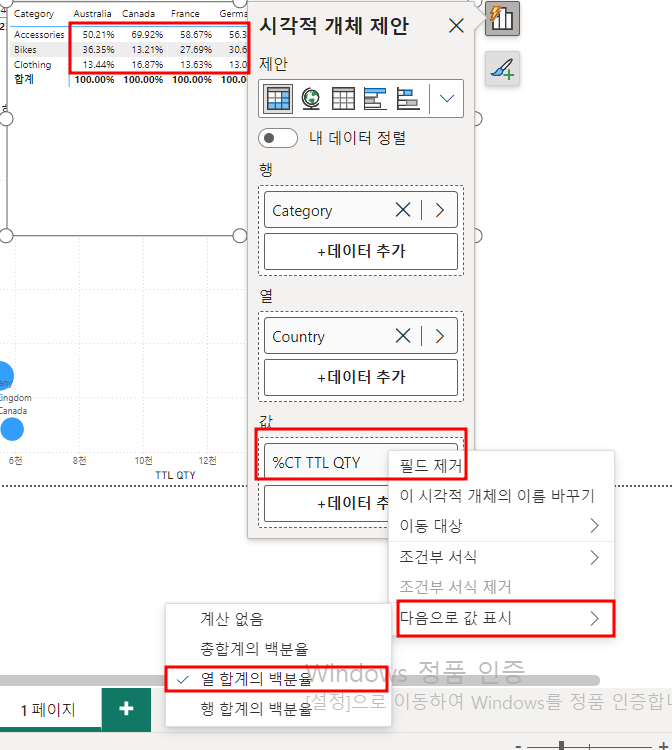This screenshot has width=672, height=750.
Task: Click the Clothing row label
Action: pos(33,65)
